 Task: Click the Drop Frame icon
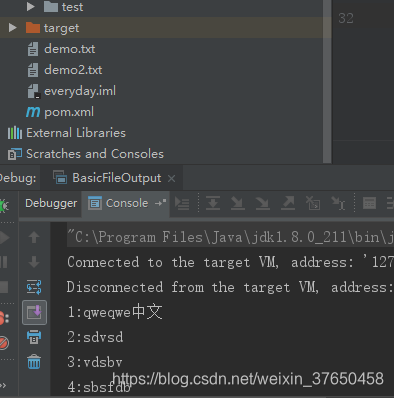(313, 203)
